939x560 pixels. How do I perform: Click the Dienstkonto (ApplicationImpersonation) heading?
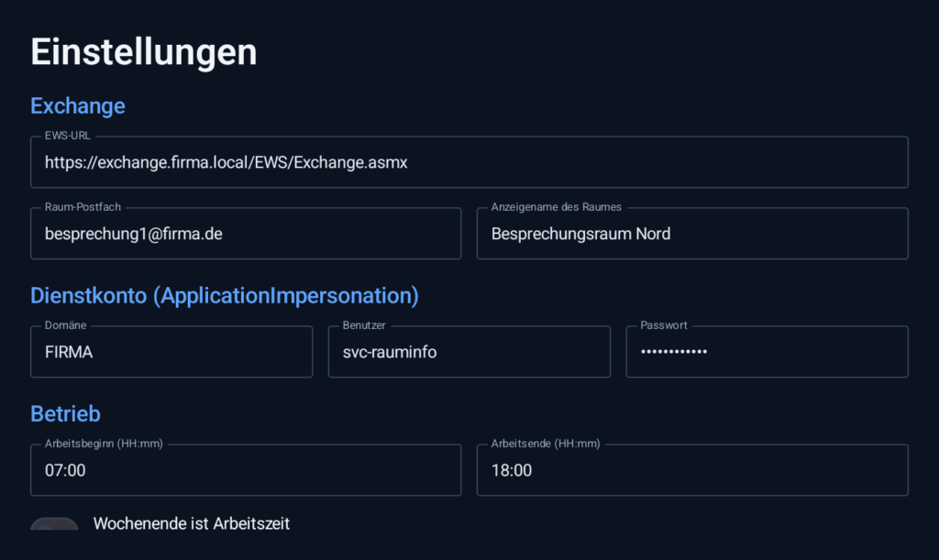tap(225, 295)
